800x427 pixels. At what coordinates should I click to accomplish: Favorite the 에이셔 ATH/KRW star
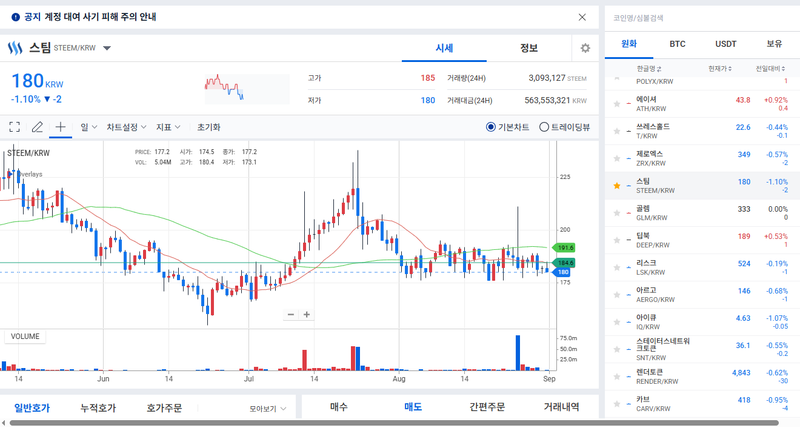tap(617, 104)
